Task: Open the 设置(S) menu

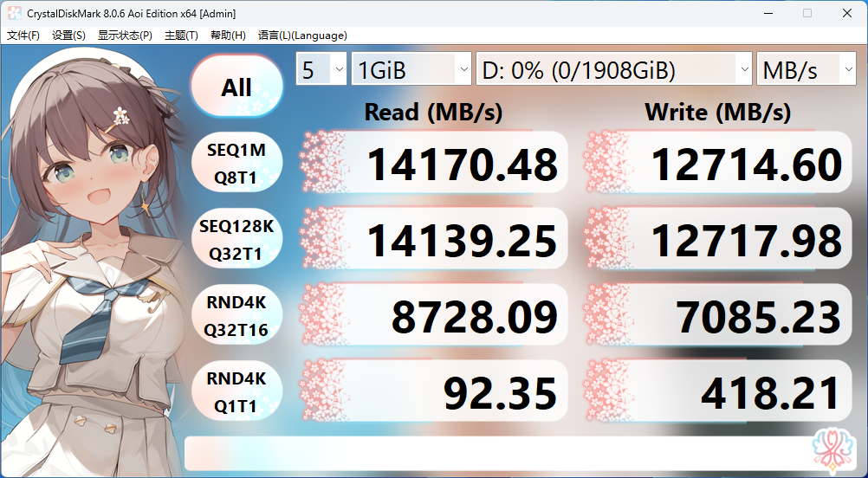Action: (68, 36)
